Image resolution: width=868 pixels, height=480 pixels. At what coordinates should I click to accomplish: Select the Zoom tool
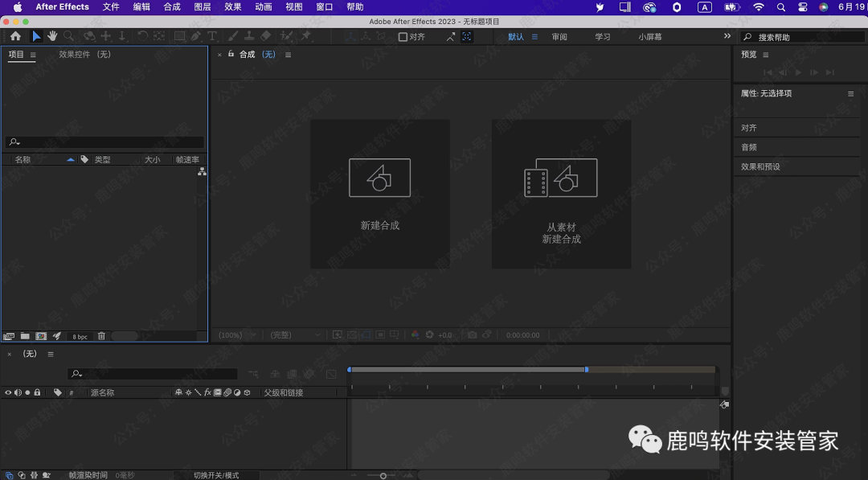coord(68,35)
